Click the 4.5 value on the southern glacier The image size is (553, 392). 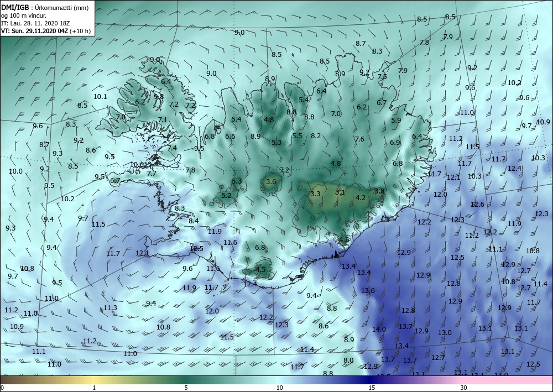tap(260, 269)
